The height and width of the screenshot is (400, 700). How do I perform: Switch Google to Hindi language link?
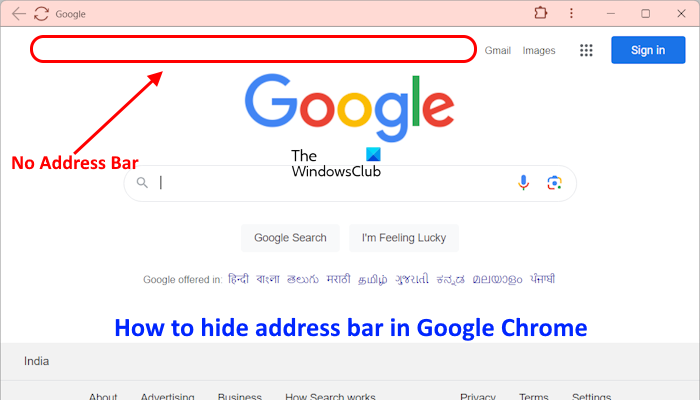(238, 279)
